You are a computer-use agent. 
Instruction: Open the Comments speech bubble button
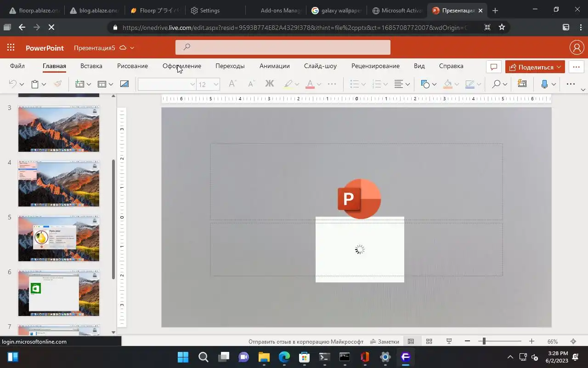coord(494,67)
